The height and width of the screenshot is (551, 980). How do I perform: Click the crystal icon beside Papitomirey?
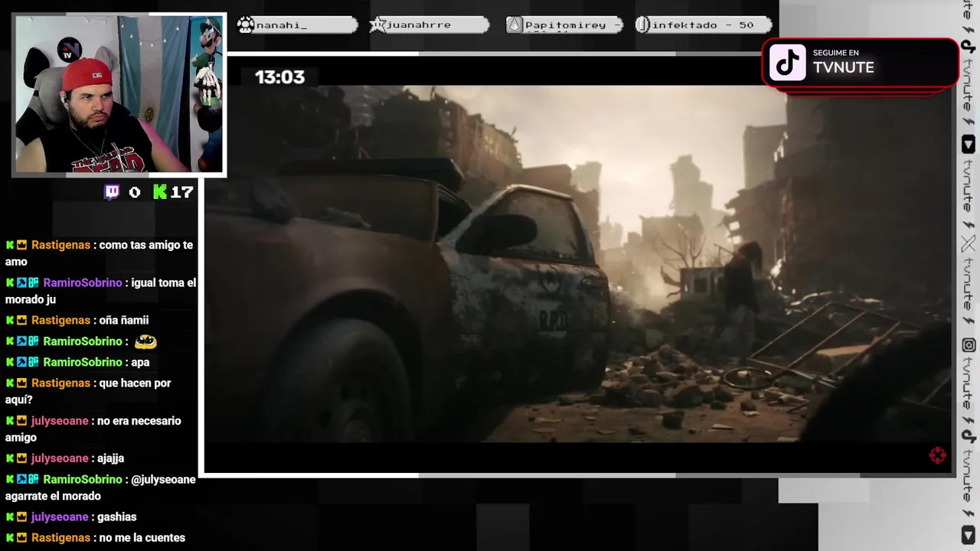[x=514, y=25]
